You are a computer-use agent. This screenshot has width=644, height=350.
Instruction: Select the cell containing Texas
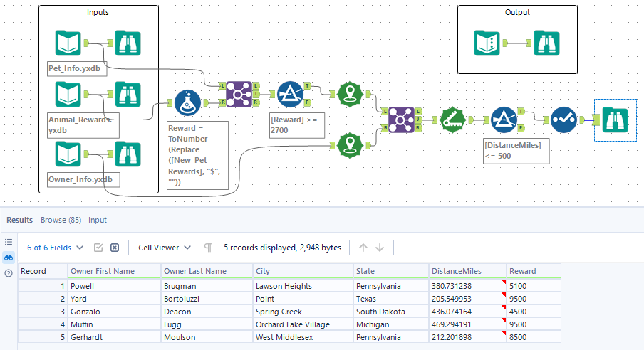(391, 299)
